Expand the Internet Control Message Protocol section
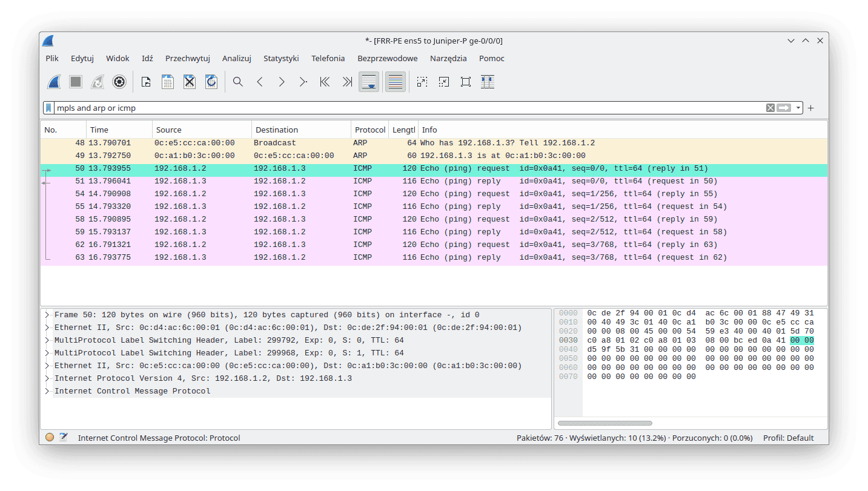 (x=47, y=390)
